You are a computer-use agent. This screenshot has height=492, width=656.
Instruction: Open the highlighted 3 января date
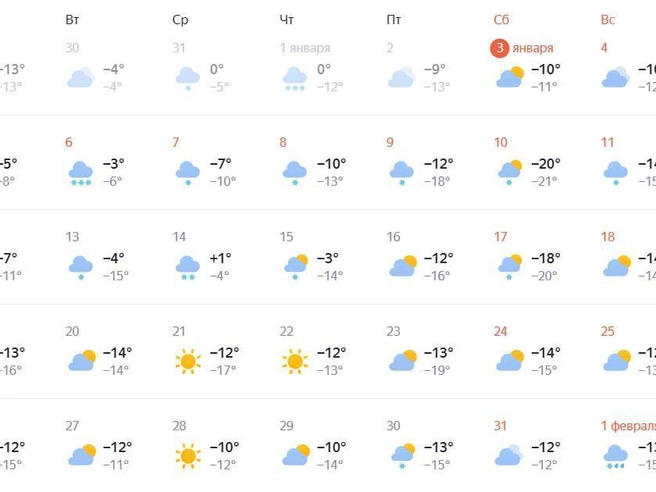click(522, 48)
